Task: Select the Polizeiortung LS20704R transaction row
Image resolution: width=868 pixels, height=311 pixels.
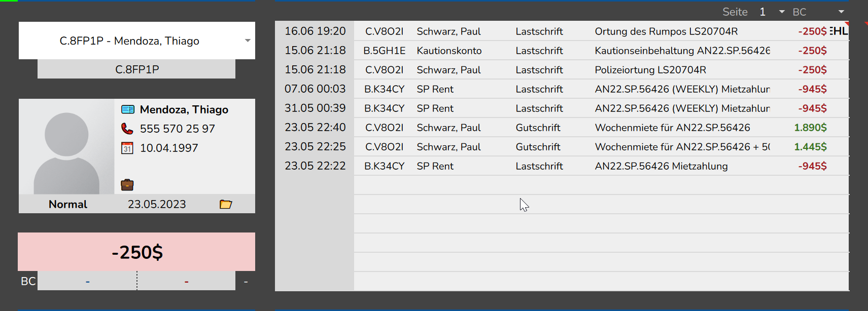Action: [x=562, y=70]
